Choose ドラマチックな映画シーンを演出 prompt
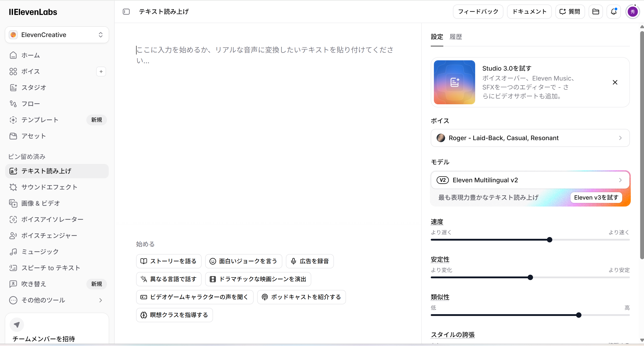This screenshot has height=346, width=644. tap(258, 279)
